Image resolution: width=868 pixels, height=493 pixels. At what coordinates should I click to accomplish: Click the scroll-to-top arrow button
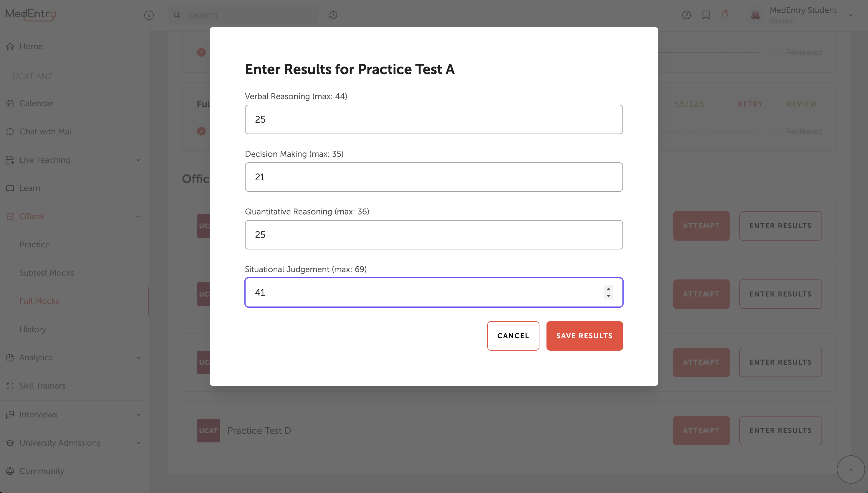point(850,469)
